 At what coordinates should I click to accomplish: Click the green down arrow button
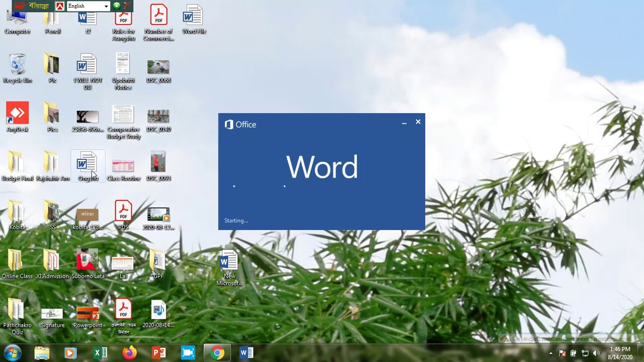pyautogui.click(x=117, y=6)
